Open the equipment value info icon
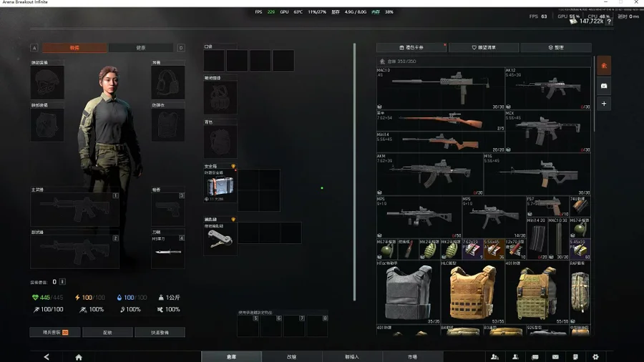The image size is (644, 362). coord(62,282)
